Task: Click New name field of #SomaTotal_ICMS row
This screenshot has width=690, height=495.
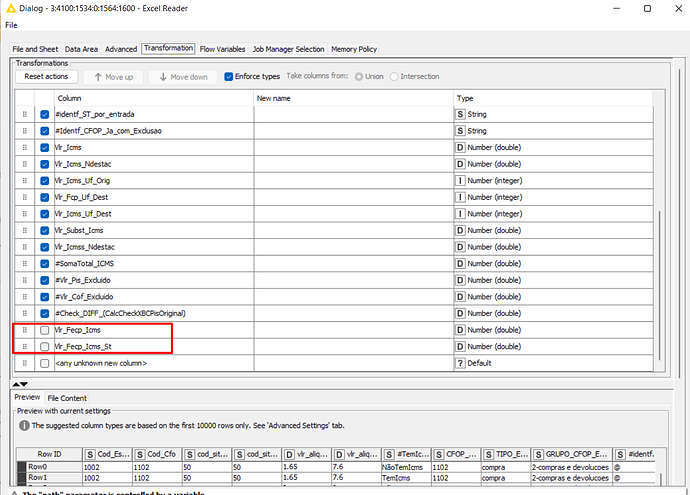Action: click(x=354, y=264)
